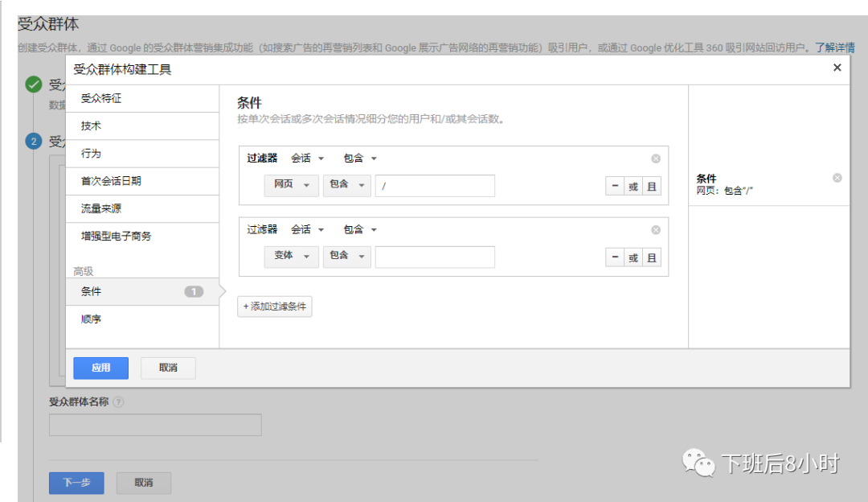Open the 网页 dropdown

[291, 186]
